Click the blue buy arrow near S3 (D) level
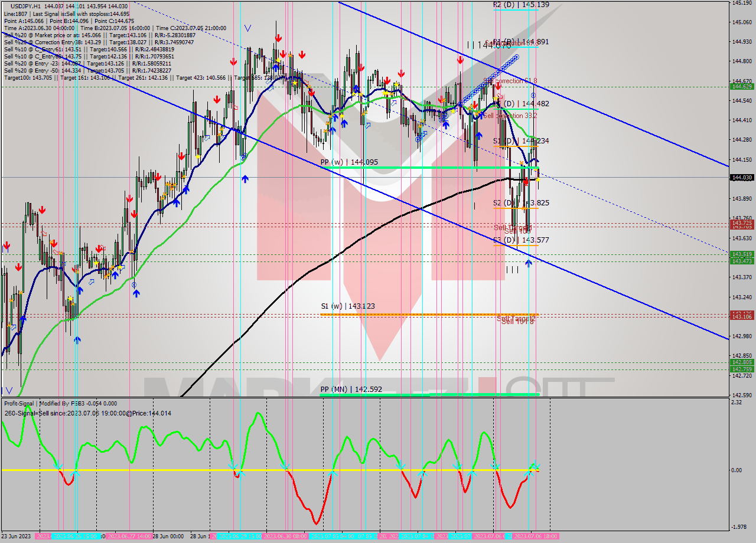 tap(529, 261)
